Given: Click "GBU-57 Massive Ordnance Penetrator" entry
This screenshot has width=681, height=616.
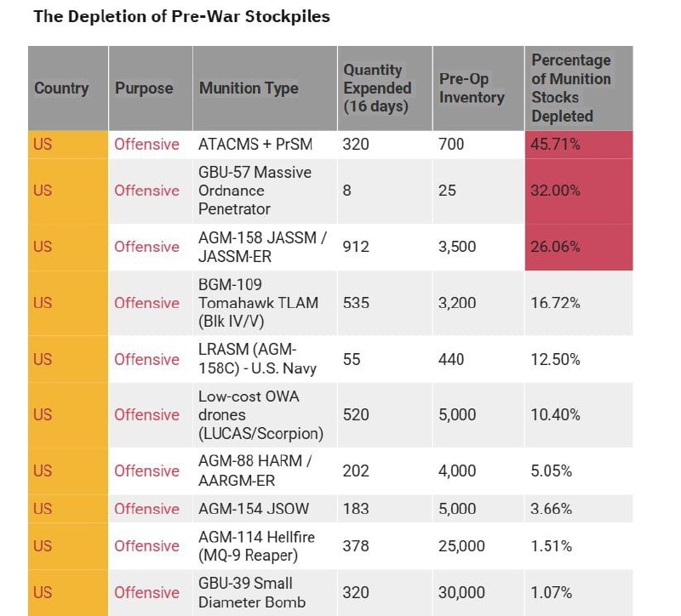Looking at the screenshot, I should (255, 191).
